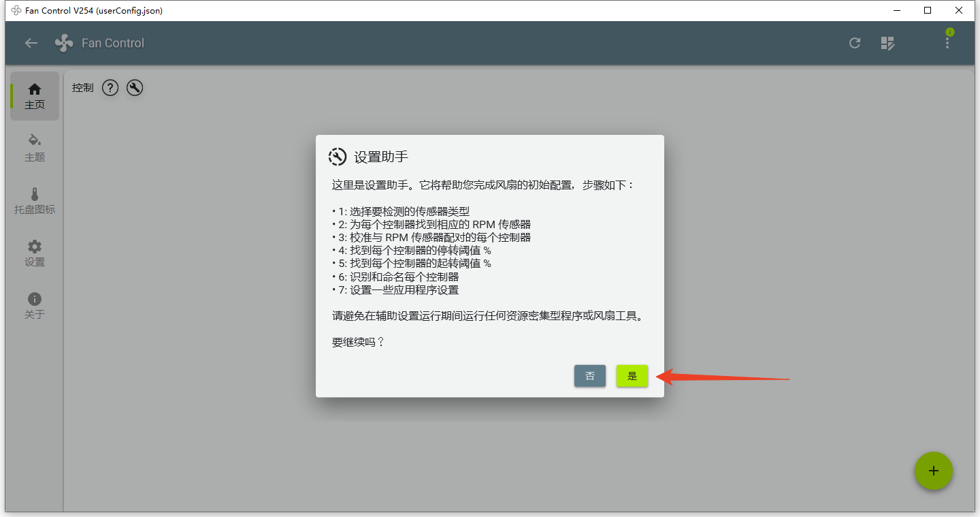This screenshot has height=517, width=980.
Task: Click the question mark help icon beside 控制
Action: tap(110, 88)
